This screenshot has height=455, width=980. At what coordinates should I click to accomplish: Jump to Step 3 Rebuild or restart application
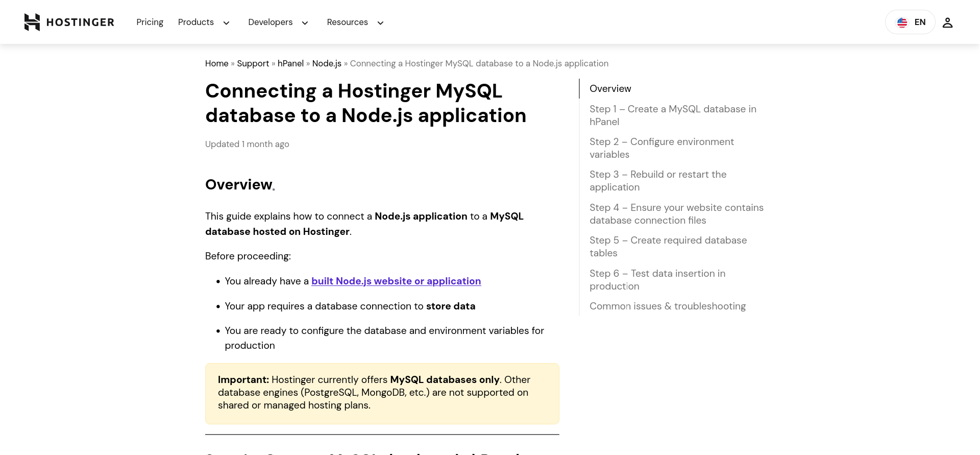click(x=658, y=181)
